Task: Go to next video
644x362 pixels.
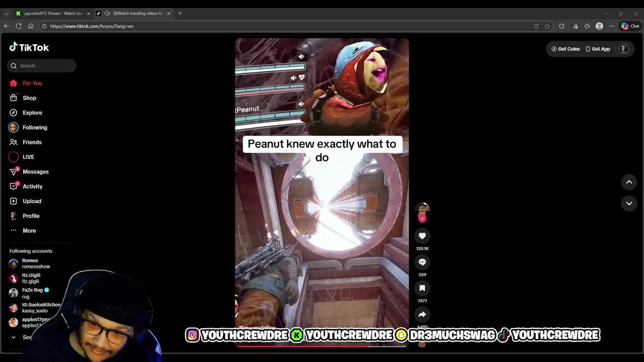Action: pos(629,203)
